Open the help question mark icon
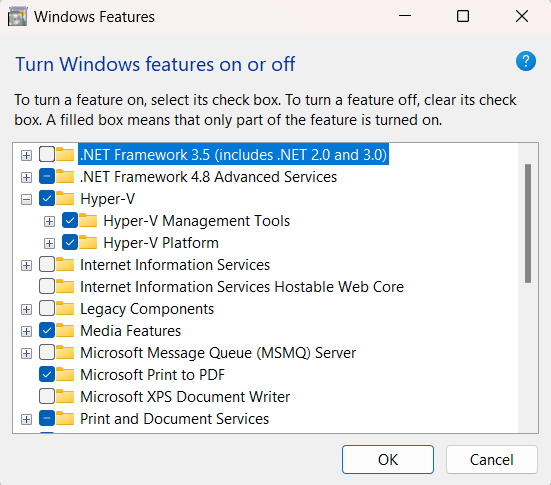The height and width of the screenshot is (485, 551). (526, 61)
